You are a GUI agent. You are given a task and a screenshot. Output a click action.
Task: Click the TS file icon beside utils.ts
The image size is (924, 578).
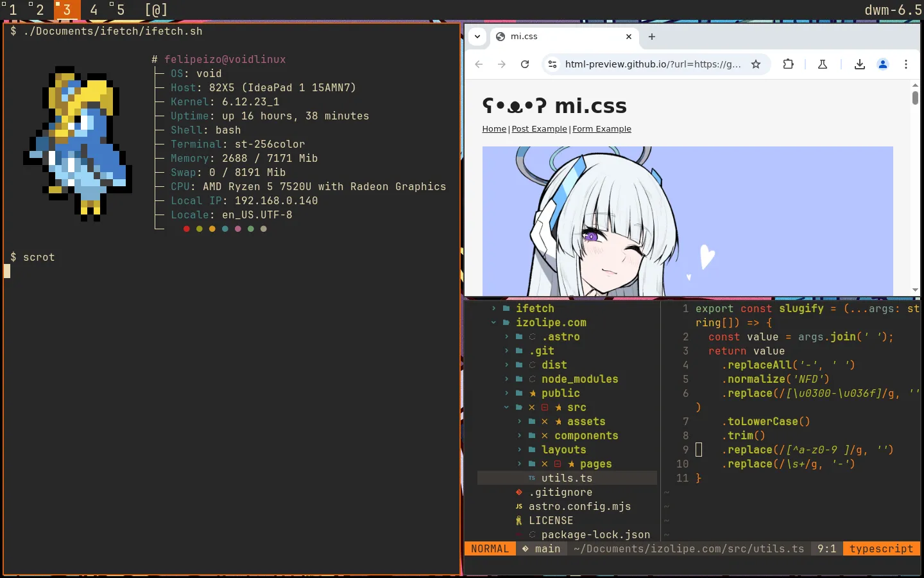coord(532,478)
